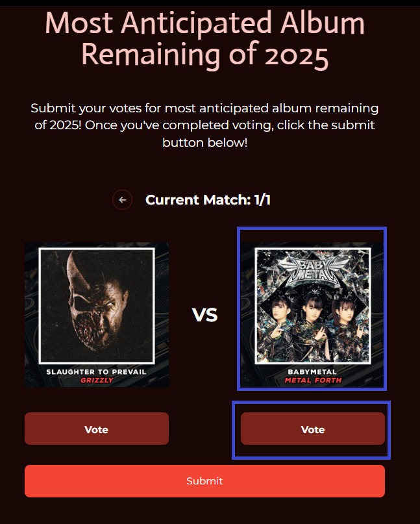Vote for Babymetal's Metal Forth
The height and width of the screenshot is (524, 420).
(x=313, y=429)
